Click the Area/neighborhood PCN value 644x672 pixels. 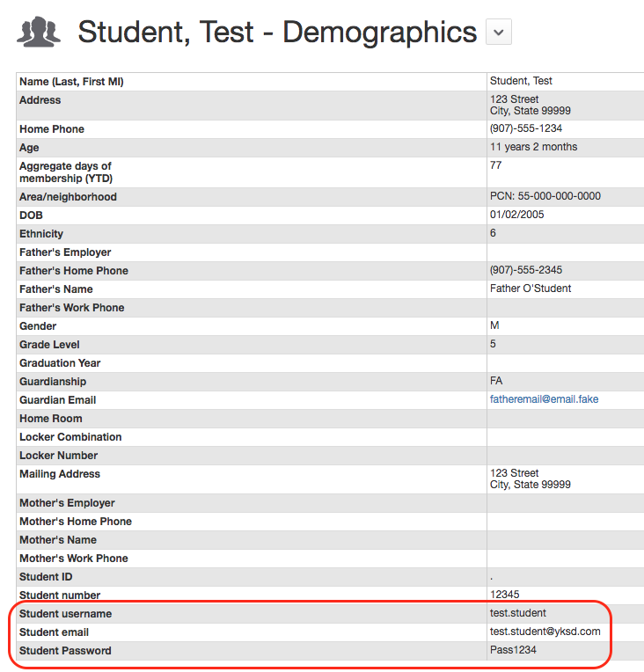point(545,196)
